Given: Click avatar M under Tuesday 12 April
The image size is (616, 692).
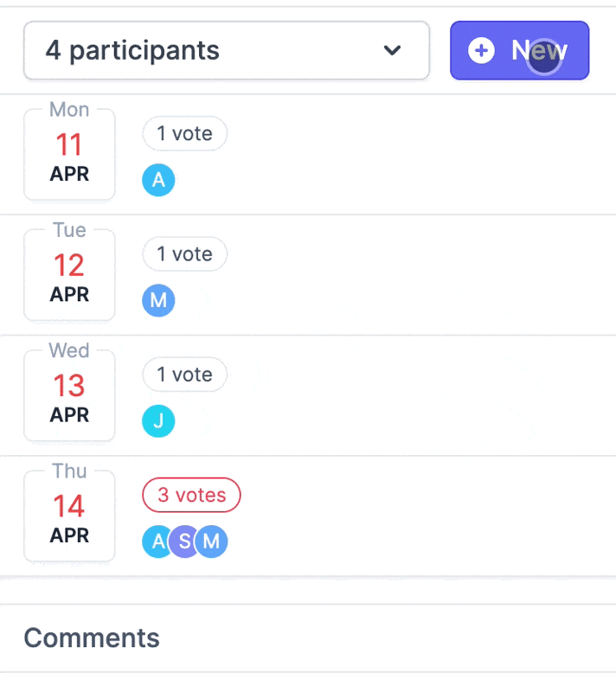Looking at the screenshot, I should [158, 300].
